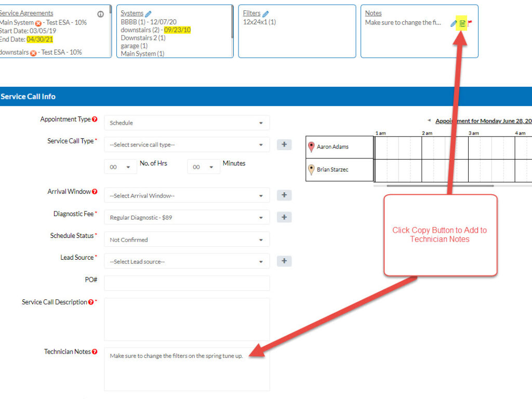Click inside the PO# input field

[187, 283]
